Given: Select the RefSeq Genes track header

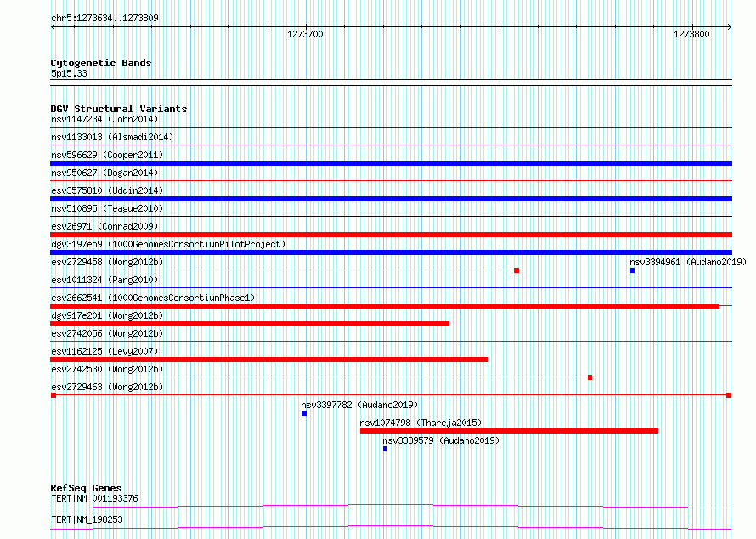Looking at the screenshot, I should click(x=86, y=488).
